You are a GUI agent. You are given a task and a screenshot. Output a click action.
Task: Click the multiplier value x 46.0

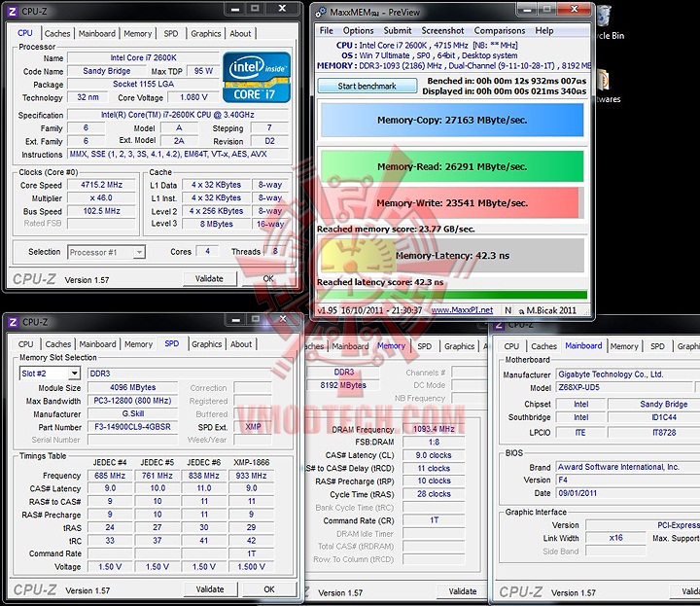(101, 197)
